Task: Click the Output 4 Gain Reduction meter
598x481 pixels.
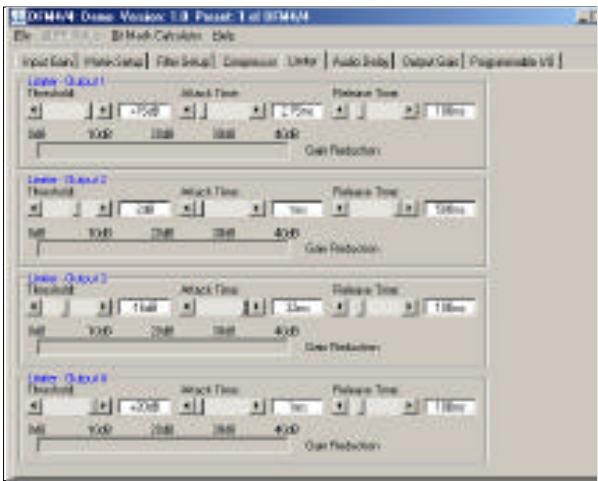Action: (163, 446)
